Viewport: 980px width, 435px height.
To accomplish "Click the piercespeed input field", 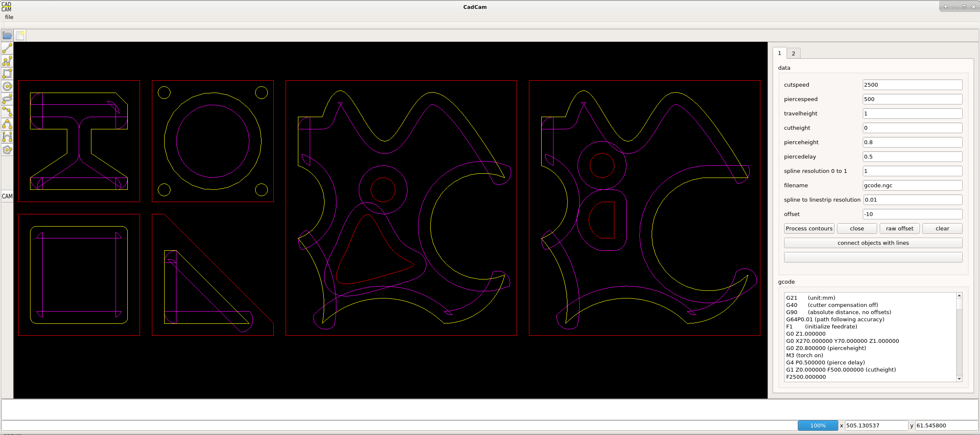I will (x=912, y=99).
